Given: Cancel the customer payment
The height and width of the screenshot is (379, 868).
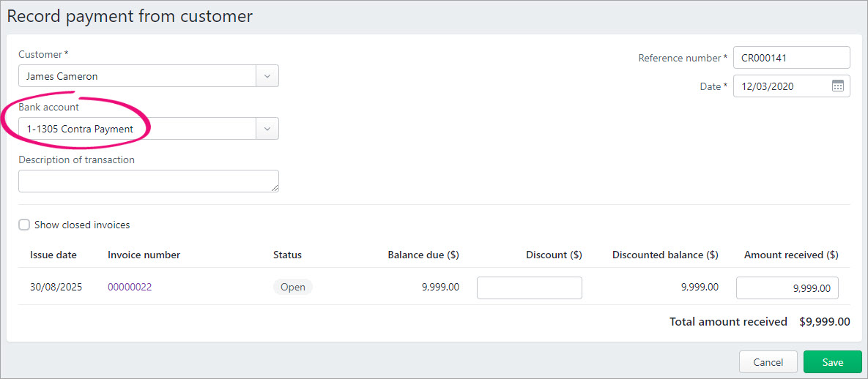Looking at the screenshot, I should coord(768,362).
